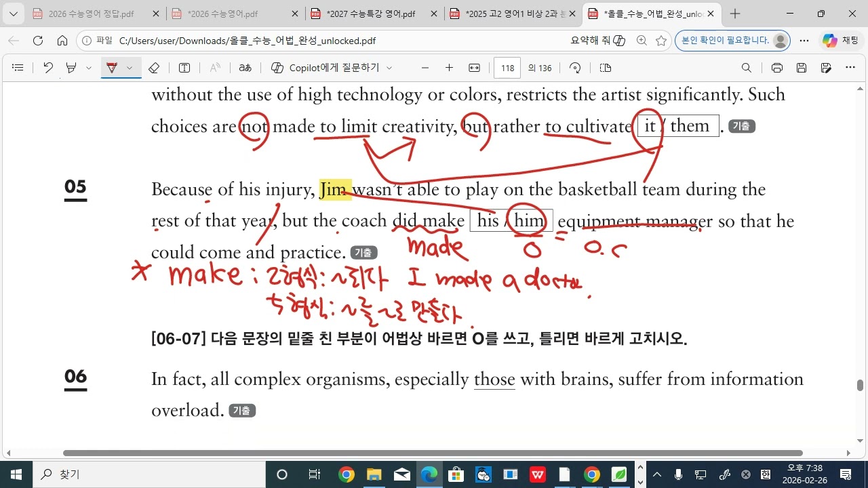Click the add text box tool
Viewport: 868px width, 488px height.
point(184,68)
